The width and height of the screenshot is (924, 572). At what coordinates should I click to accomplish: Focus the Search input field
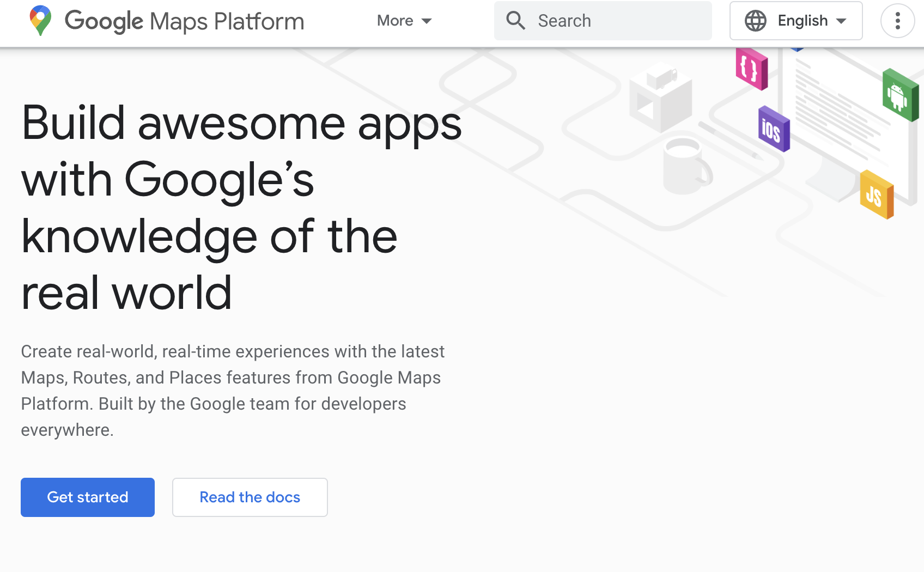tap(603, 21)
